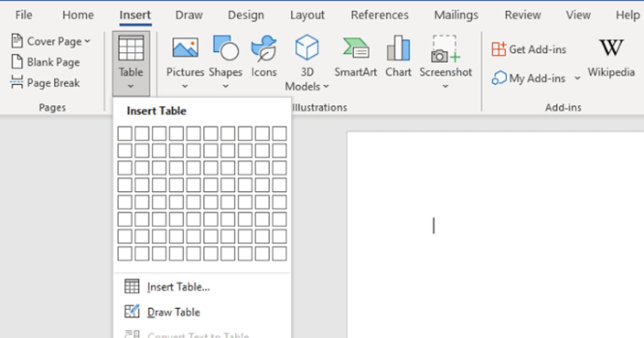
Task: Open the File tab
Action: [x=24, y=15]
